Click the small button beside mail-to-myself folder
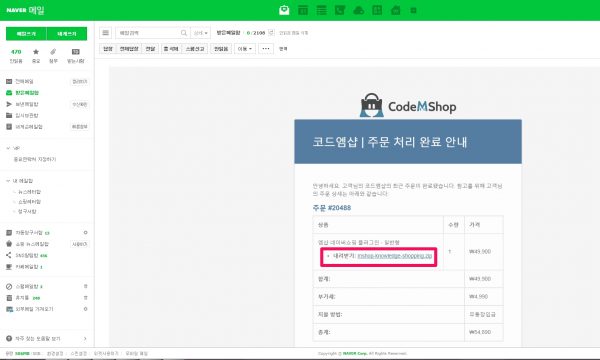The height and width of the screenshot is (360, 600). [x=80, y=127]
